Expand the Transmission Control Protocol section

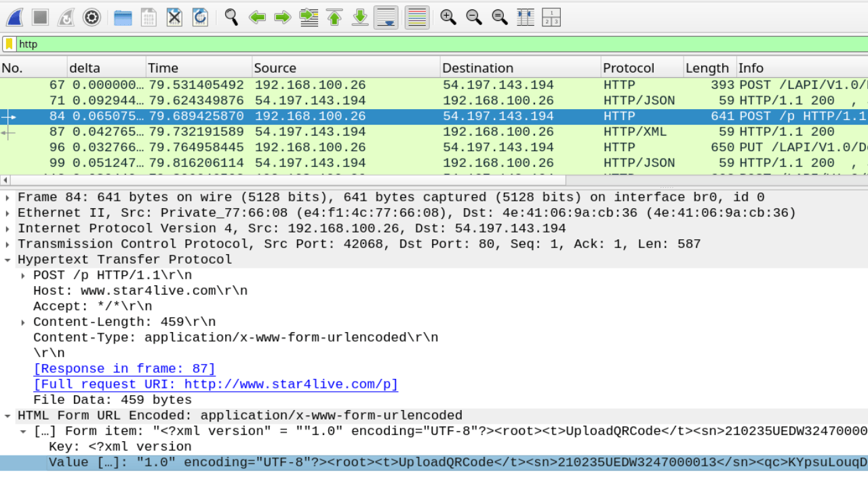tap(7, 244)
